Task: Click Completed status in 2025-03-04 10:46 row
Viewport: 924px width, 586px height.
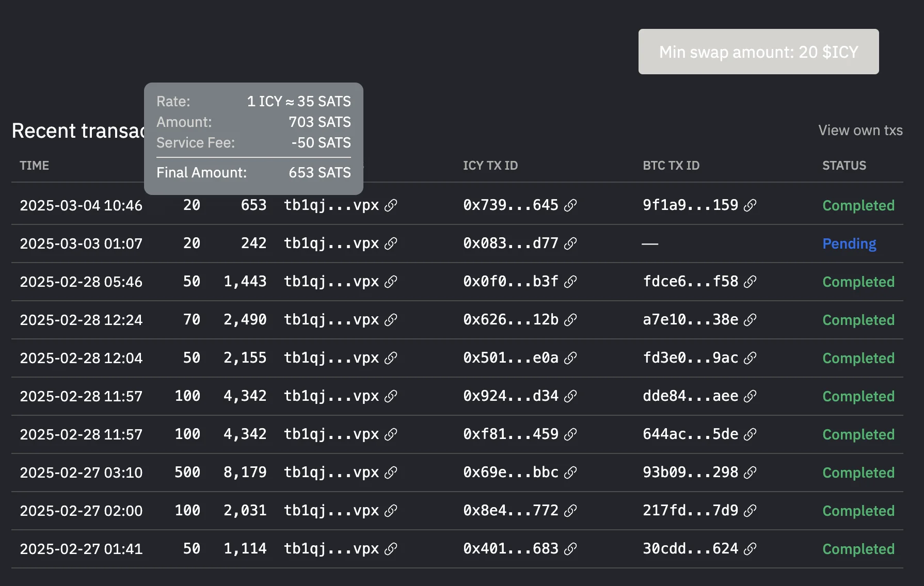Action: click(x=858, y=205)
